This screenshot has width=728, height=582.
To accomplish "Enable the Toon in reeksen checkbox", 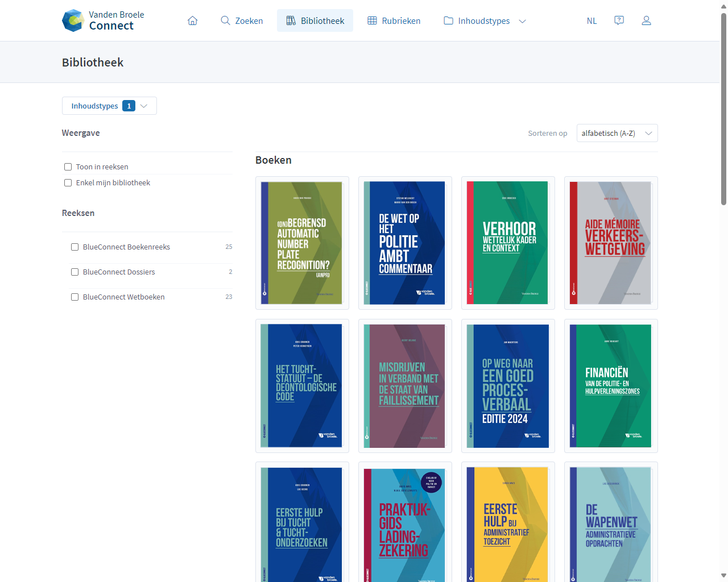I will point(68,167).
